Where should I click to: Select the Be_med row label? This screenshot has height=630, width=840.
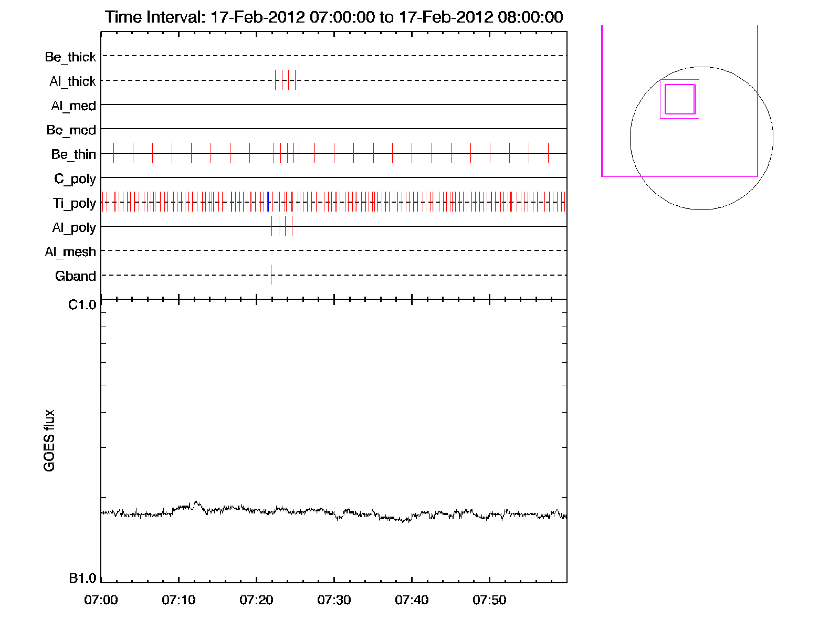[x=71, y=130]
